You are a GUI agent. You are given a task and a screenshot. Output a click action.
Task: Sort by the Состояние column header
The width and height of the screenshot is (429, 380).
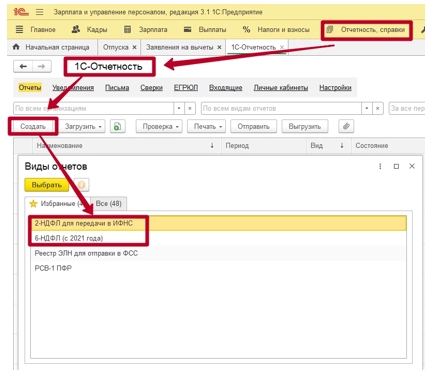[389, 146]
